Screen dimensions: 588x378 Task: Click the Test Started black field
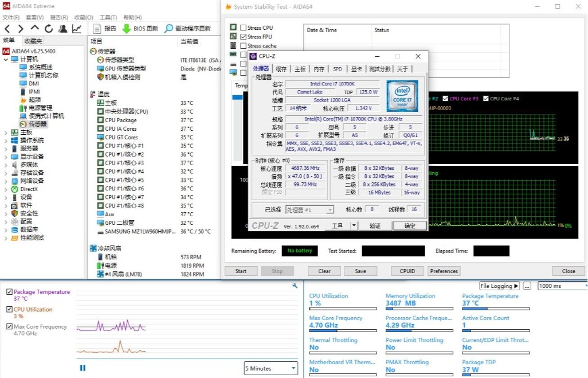pos(393,251)
